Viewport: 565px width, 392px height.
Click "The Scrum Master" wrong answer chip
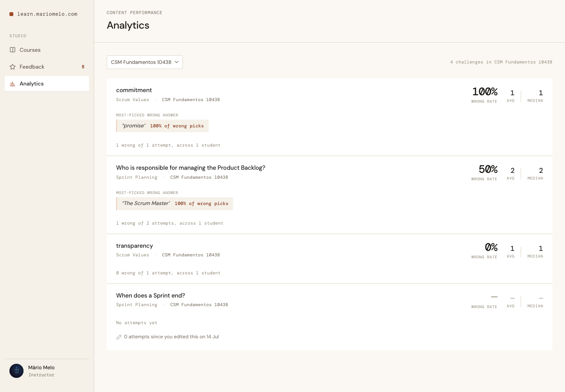pos(175,203)
